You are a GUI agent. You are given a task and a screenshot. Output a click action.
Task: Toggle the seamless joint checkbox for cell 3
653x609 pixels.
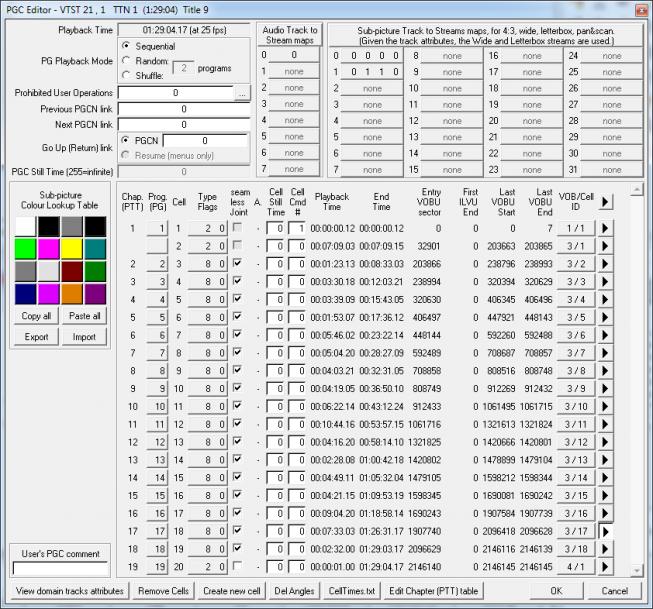click(x=235, y=264)
